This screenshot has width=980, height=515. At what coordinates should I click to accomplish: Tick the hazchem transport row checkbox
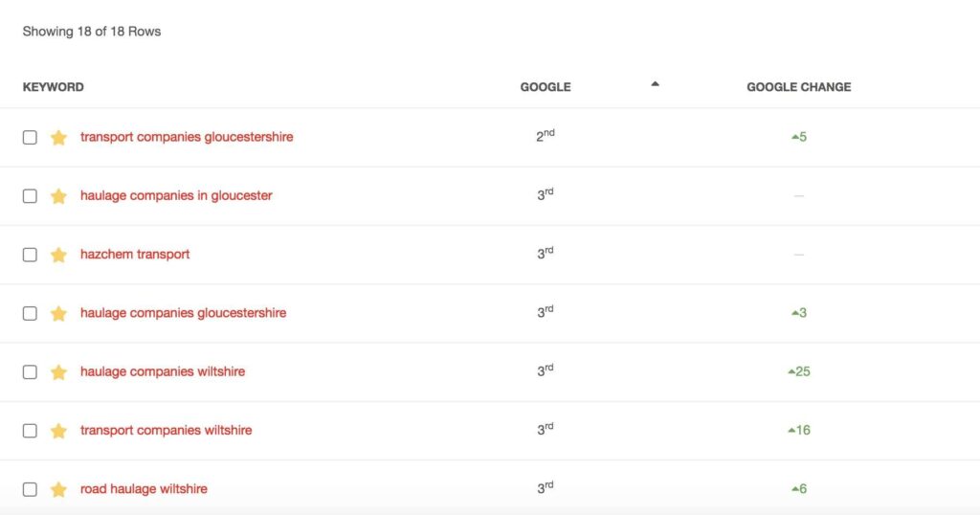click(x=30, y=255)
